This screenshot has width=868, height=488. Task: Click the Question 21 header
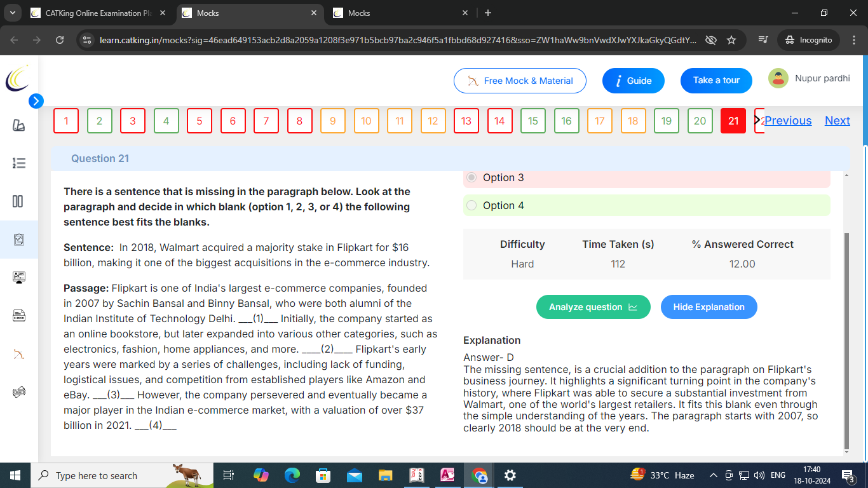coord(100,158)
